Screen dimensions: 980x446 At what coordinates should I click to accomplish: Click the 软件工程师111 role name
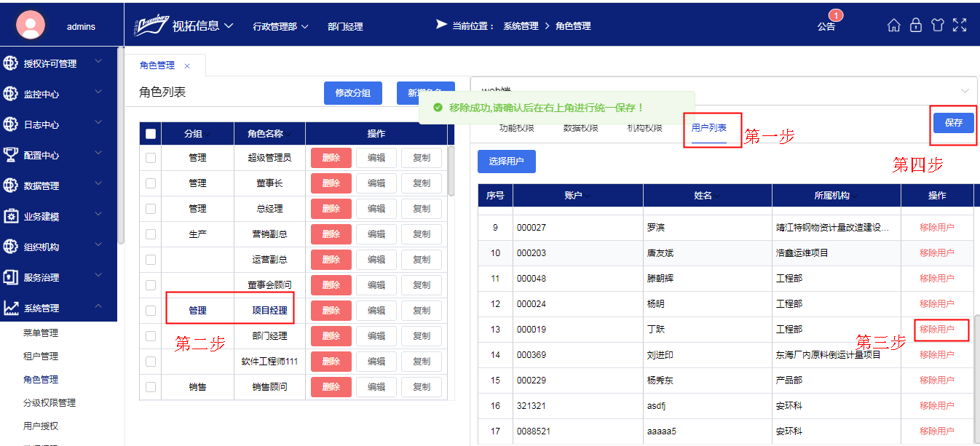[x=270, y=362]
